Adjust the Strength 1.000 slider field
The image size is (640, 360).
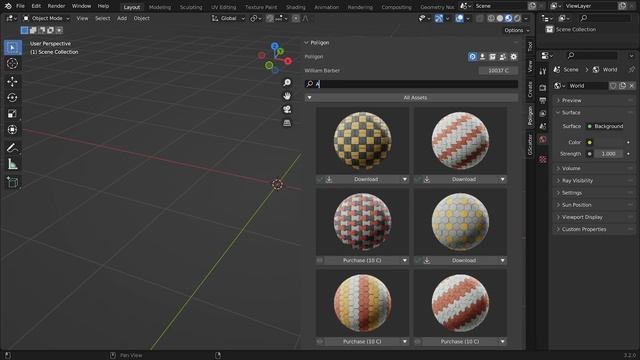click(x=608, y=154)
